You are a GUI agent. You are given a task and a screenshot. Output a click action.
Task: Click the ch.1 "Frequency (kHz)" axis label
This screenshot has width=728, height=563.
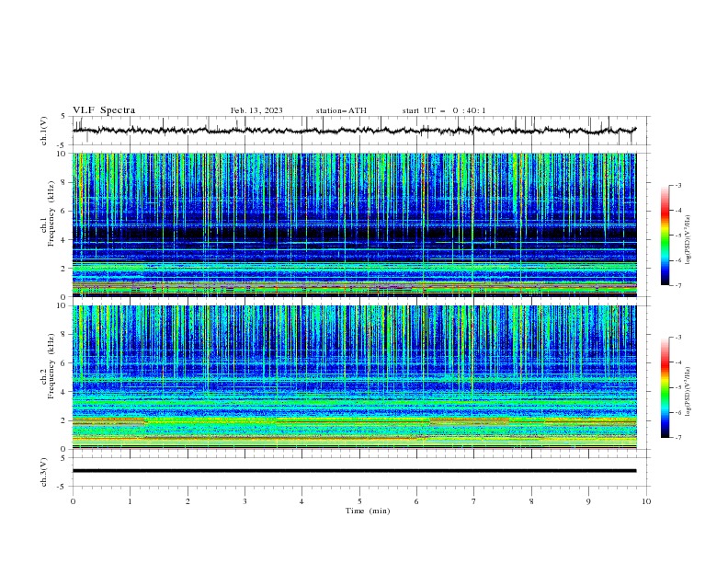tap(51, 213)
